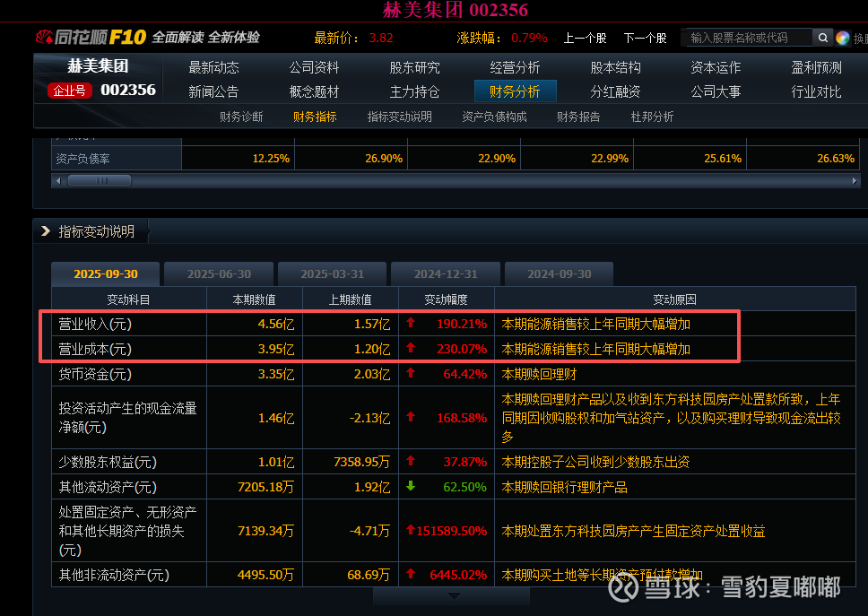Click the 7205.18万 current value cell
868x616 pixels.
coord(265,487)
